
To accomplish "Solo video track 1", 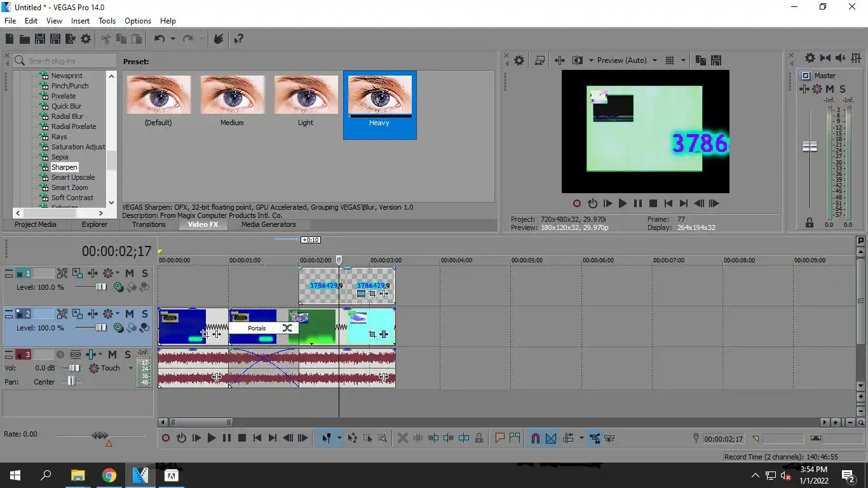I will click(x=145, y=273).
